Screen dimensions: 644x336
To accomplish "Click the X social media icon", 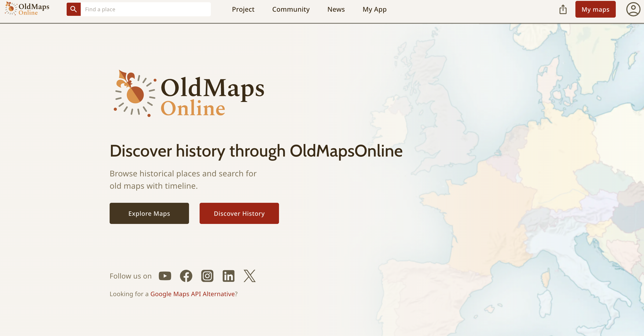I will click(249, 276).
